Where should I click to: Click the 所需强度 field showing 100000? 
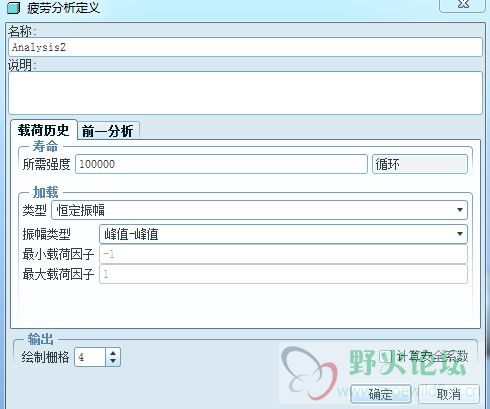[221, 164]
